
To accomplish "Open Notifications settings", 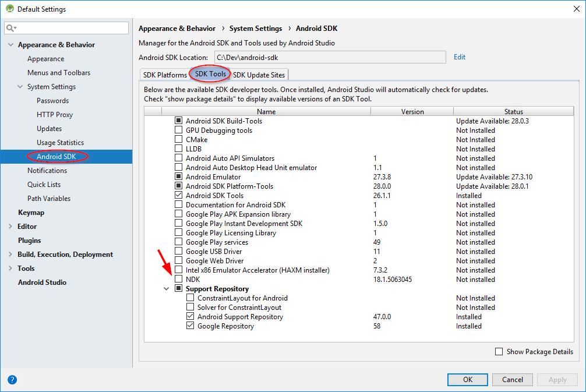I will click(x=47, y=171).
